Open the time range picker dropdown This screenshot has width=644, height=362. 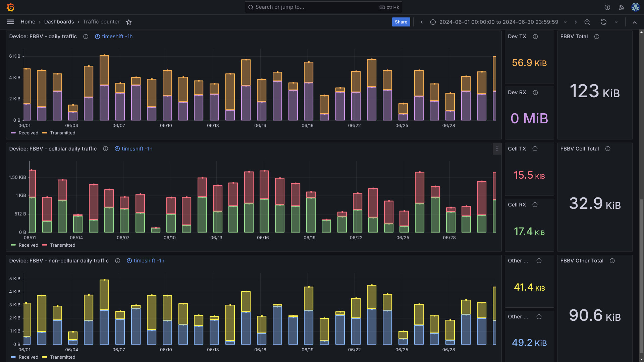click(499, 22)
